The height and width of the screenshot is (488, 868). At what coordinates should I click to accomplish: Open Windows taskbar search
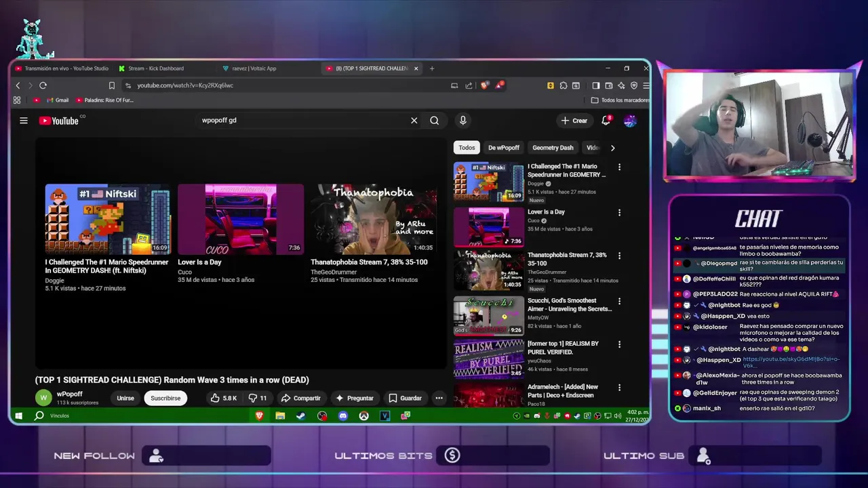pos(39,415)
